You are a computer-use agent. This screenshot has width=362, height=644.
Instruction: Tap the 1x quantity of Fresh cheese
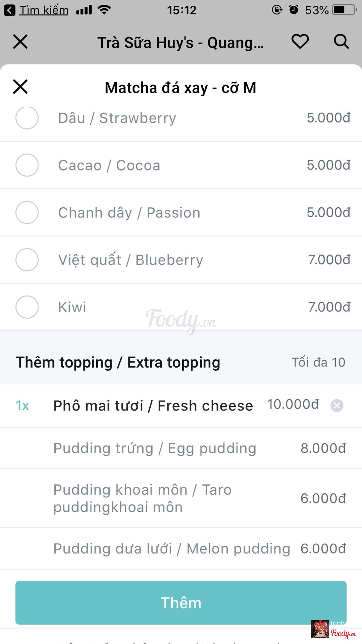[x=22, y=406]
